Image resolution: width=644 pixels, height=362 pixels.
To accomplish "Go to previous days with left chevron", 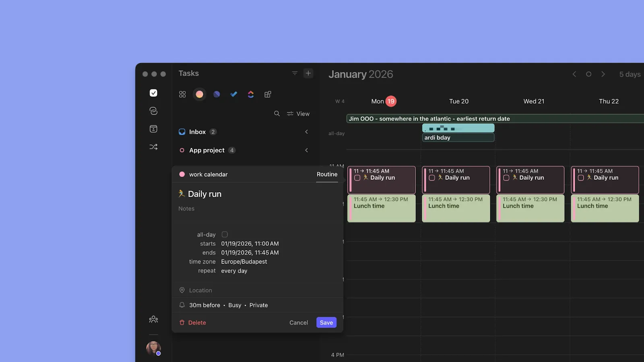I will [574, 74].
